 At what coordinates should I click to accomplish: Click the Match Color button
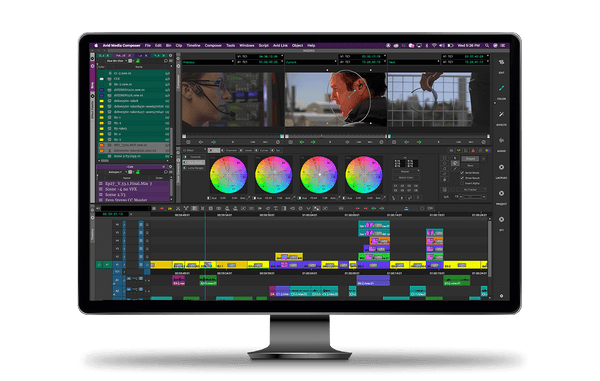[406, 177]
